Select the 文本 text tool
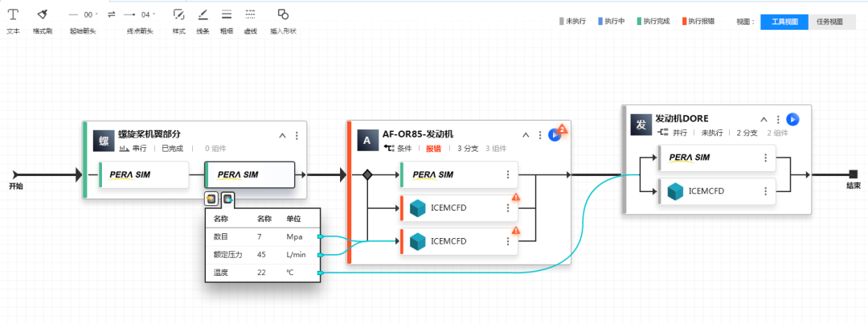 click(x=13, y=14)
